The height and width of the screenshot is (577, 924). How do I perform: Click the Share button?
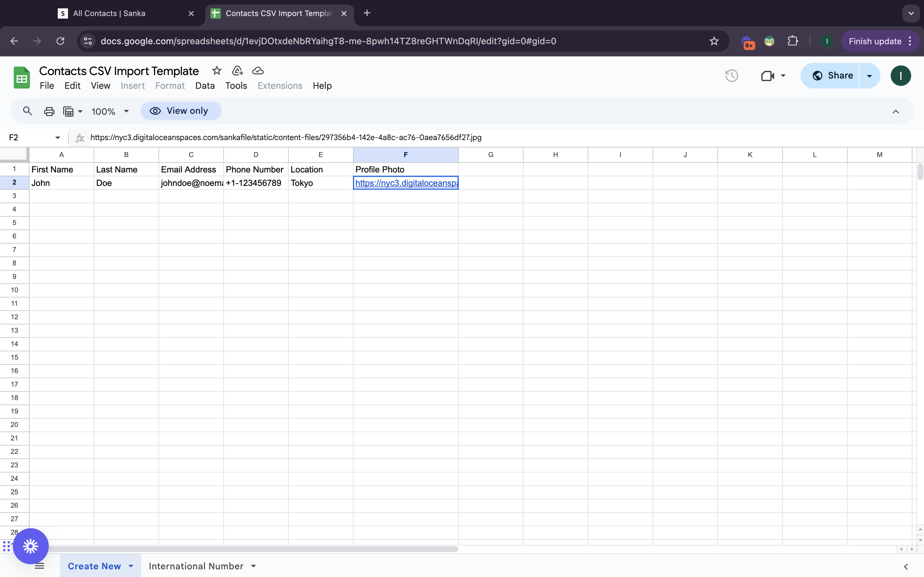832,76
